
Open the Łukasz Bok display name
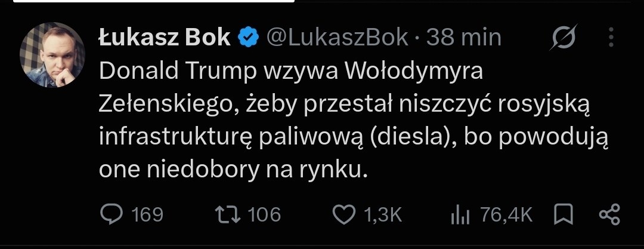165,38
